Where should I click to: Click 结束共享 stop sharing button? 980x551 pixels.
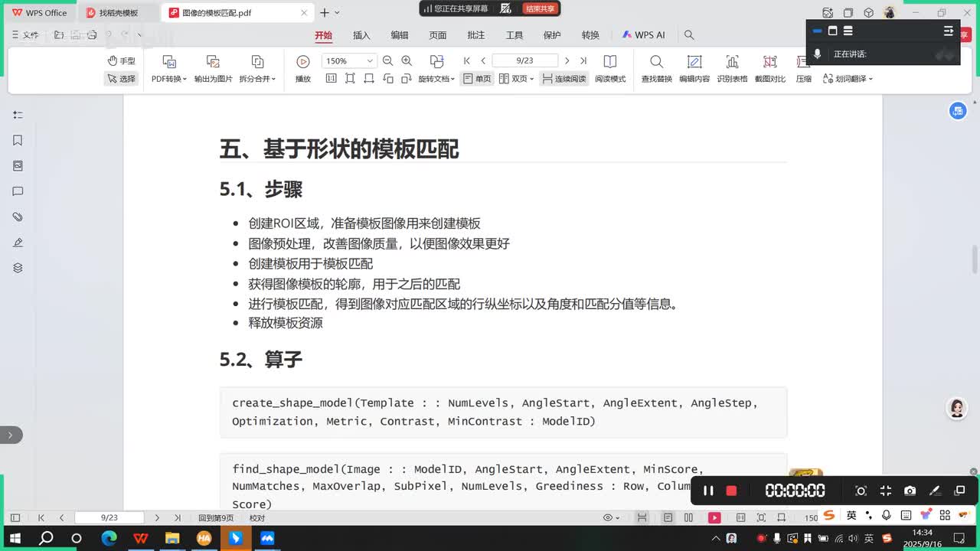(541, 8)
